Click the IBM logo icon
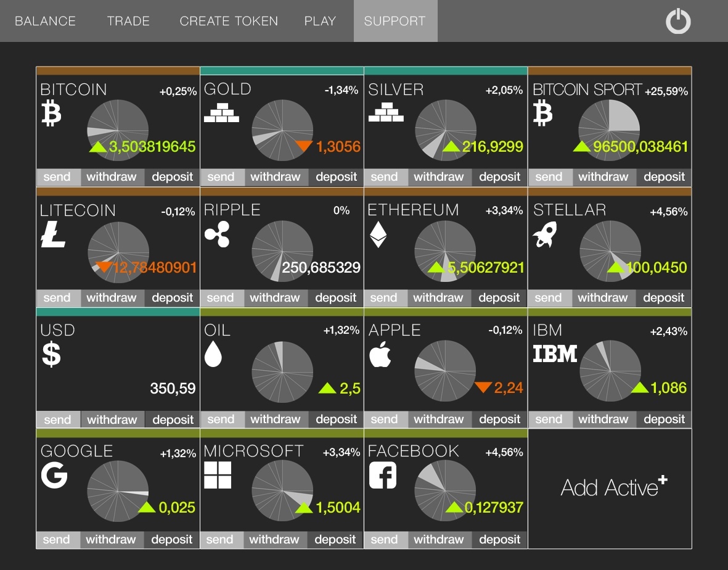 [555, 353]
